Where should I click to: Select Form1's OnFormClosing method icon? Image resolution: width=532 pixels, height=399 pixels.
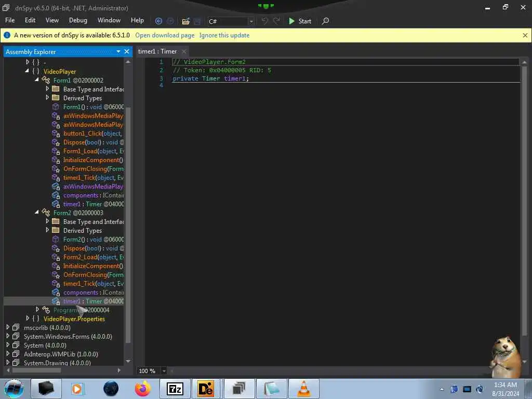point(56,169)
